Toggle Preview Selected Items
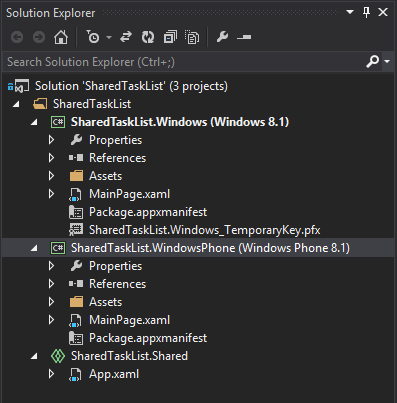Screen dimensions: 397x403 click(x=244, y=37)
